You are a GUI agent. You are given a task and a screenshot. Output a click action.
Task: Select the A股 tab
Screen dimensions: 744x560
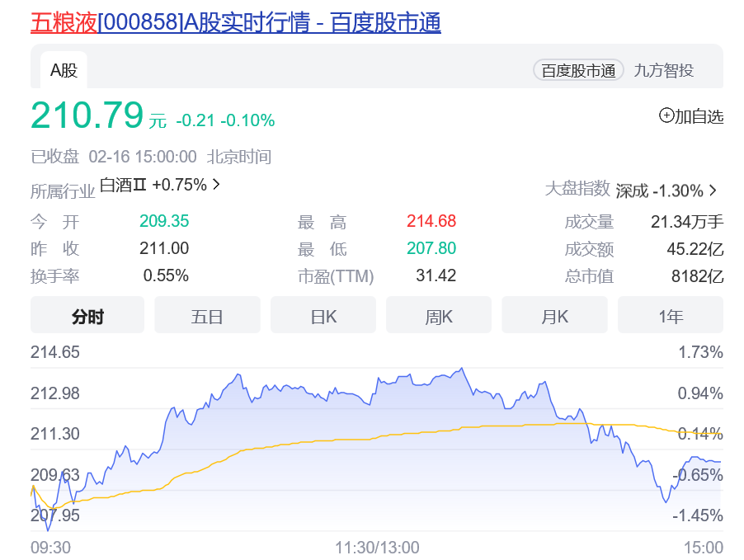pyautogui.click(x=64, y=70)
